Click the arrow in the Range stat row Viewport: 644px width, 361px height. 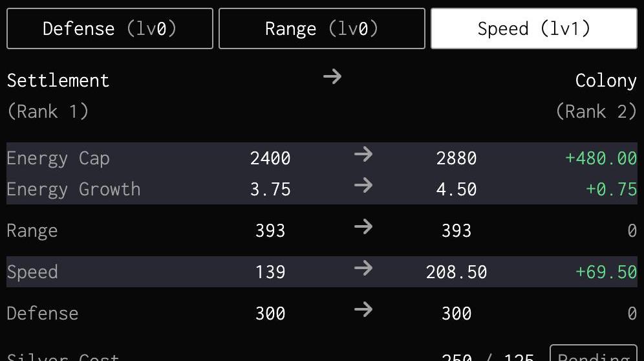[x=363, y=227]
